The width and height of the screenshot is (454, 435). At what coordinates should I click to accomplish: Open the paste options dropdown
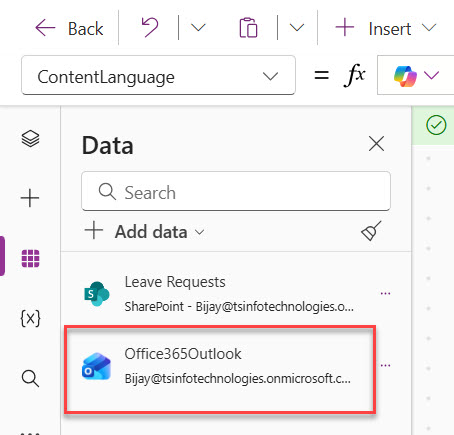point(297,28)
